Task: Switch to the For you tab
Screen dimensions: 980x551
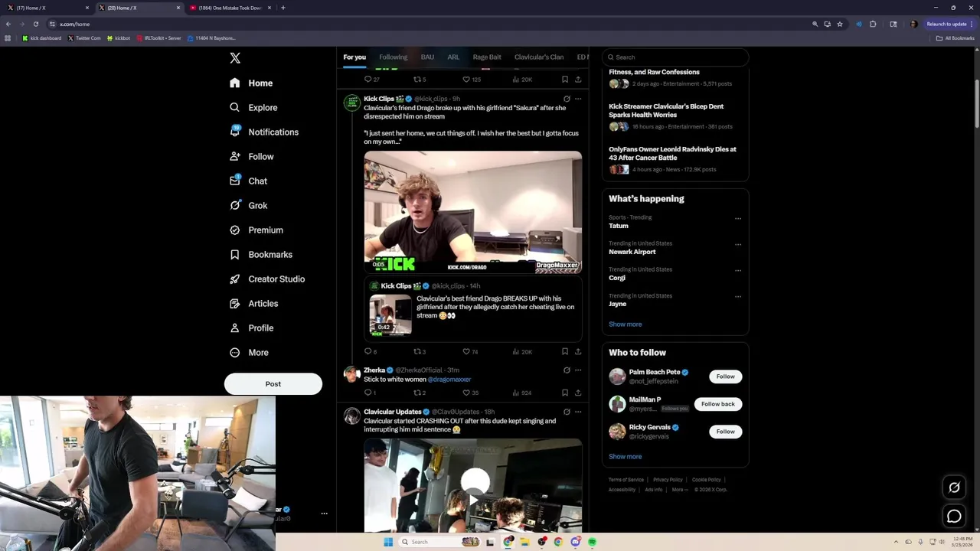Action: click(x=354, y=57)
